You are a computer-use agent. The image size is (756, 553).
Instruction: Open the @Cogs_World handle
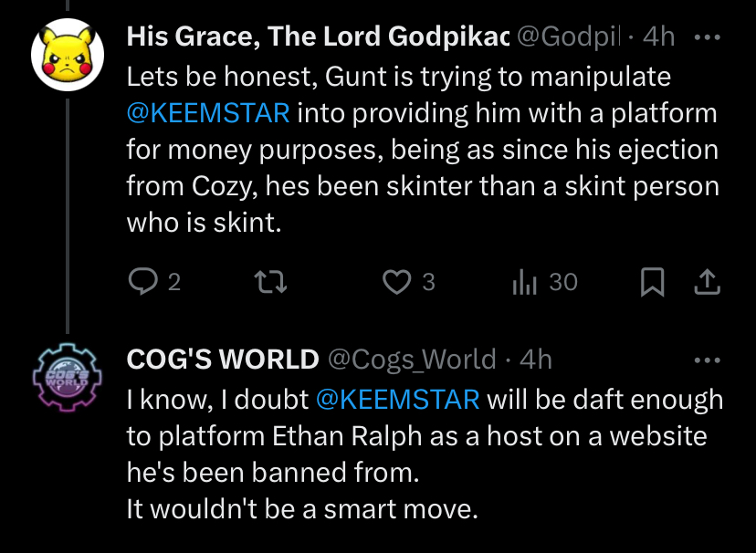[x=412, y=360]
